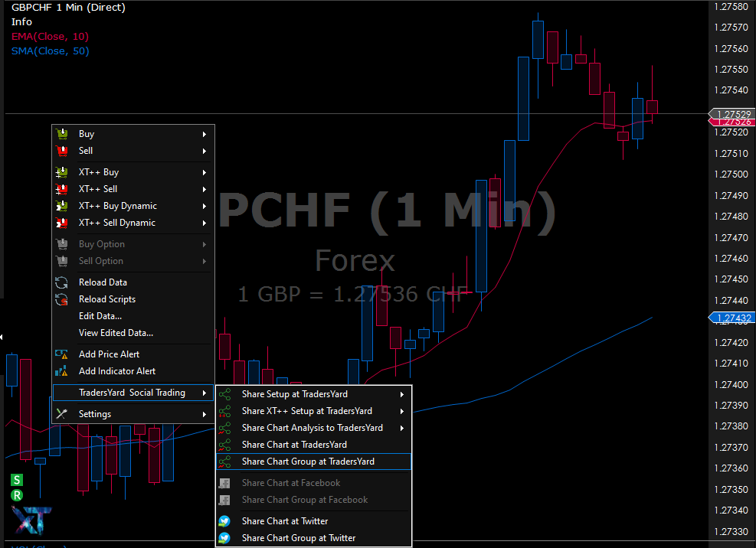The width and height of the screenshot is (756, 548).
Task: Expand the XT++ Sell submenu arrow
Action: [205, 189]
